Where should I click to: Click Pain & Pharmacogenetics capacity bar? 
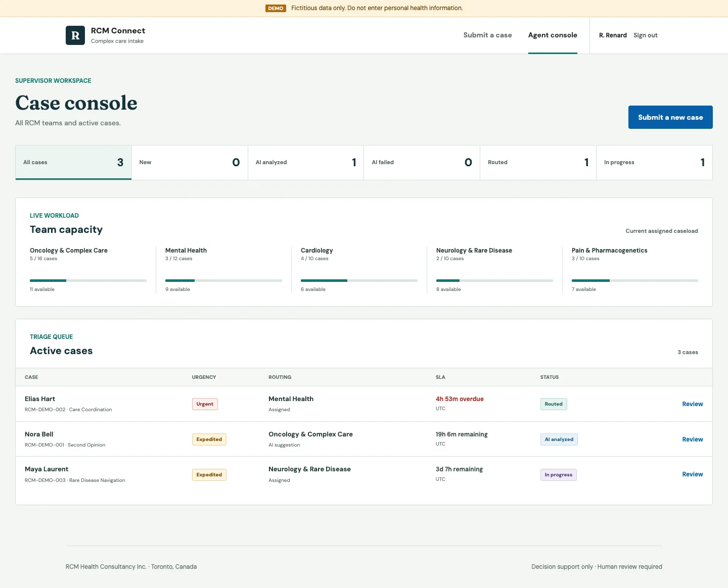(635, 280)
